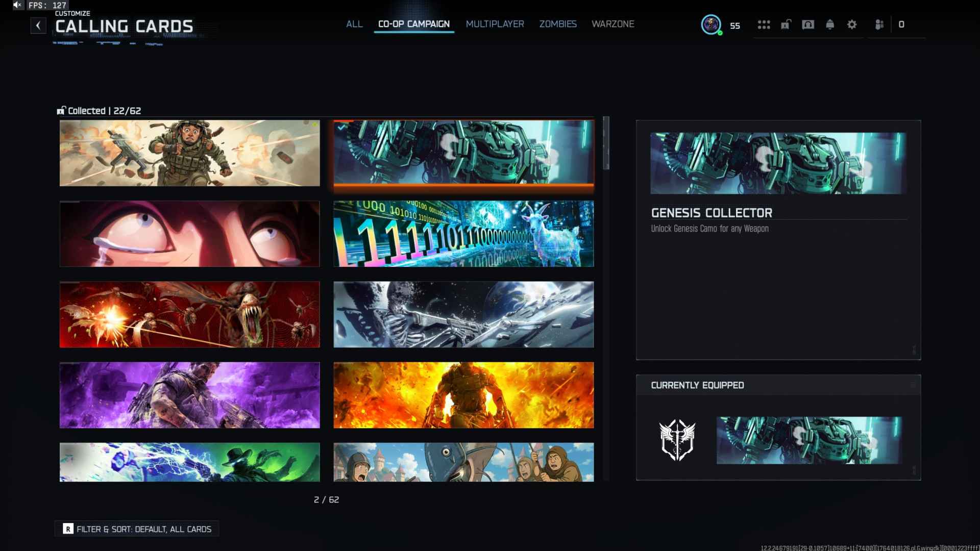Viewport: 980px width, 551px height.
Task: Select the WARZONE tab
Action: [612, 24]
